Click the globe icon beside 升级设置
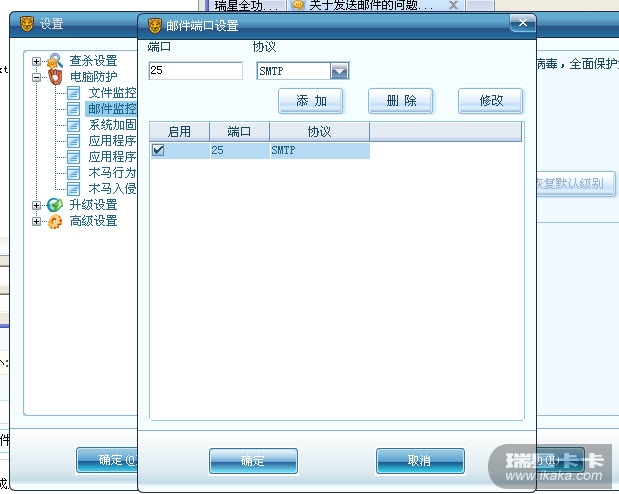Screen dimensions: 619x494 click(55, 205)
